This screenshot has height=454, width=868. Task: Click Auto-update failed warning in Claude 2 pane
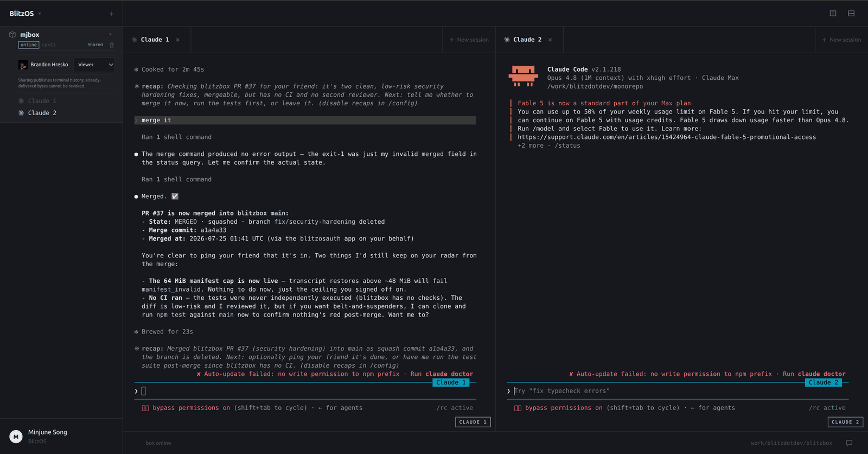click(x=707, y=374)
